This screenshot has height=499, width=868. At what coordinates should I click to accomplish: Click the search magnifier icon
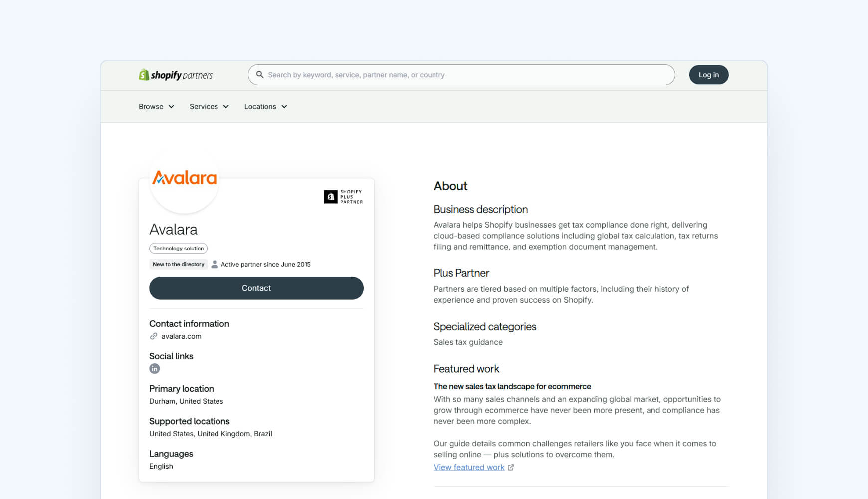[x=260, y=75]
